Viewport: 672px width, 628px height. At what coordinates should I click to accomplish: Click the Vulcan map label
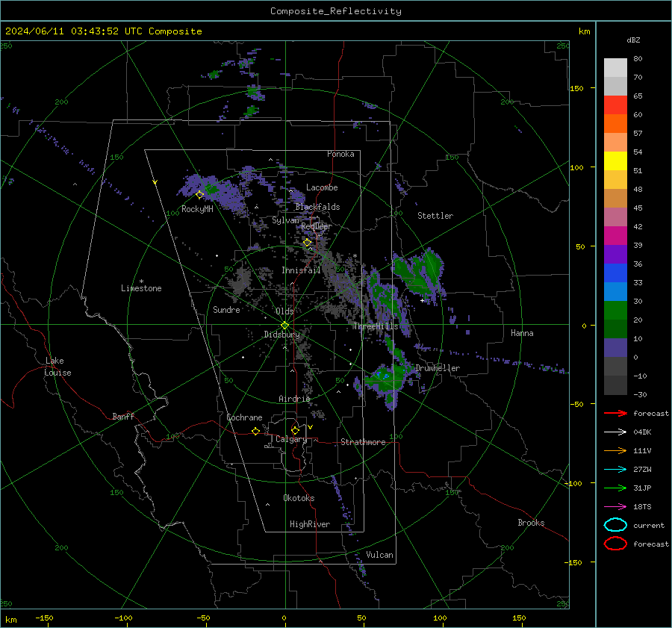380,555
